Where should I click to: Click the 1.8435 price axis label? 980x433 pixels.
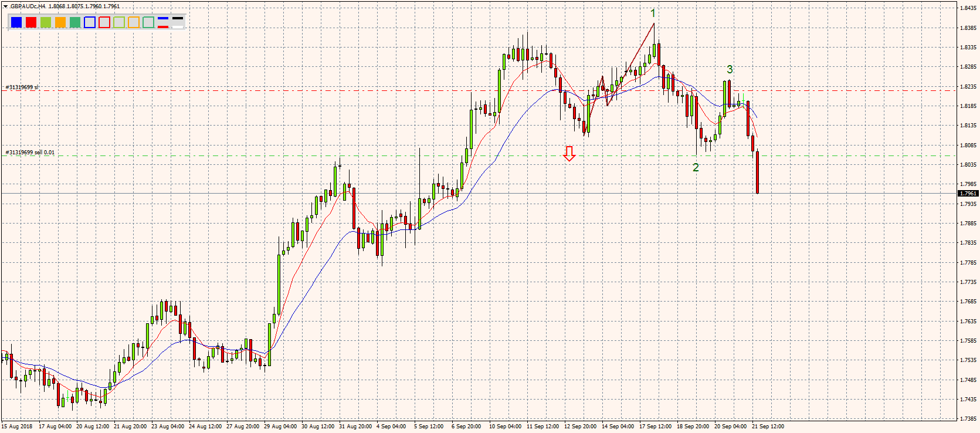pyautogui.click(x=968, y=8)
